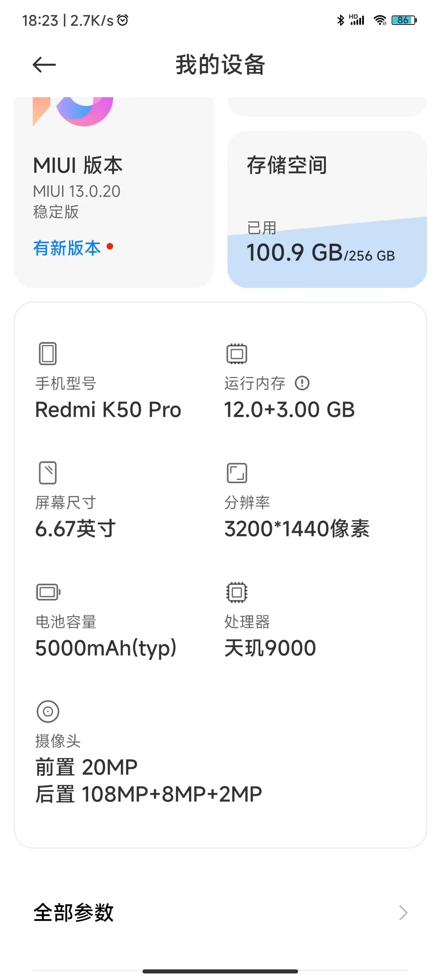Tap the camera lens icon
Viewport: 441px width, 980px height.
pos(48,712)
